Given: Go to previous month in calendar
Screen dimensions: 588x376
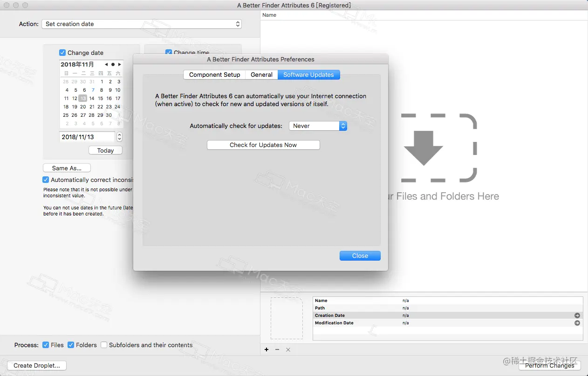Looking at the screenshot, I should tap(106, 65).
